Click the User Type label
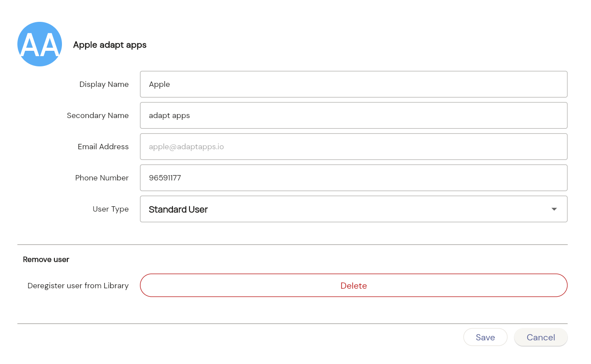 tap(111, 209)
